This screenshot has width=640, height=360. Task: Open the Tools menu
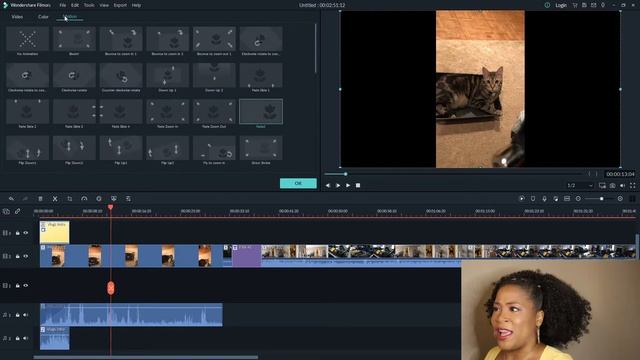tap(89, 5)
